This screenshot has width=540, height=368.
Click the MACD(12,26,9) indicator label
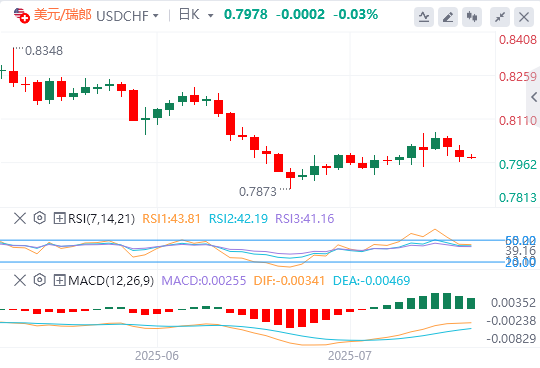pyautogui.click(x=111, y=281)
